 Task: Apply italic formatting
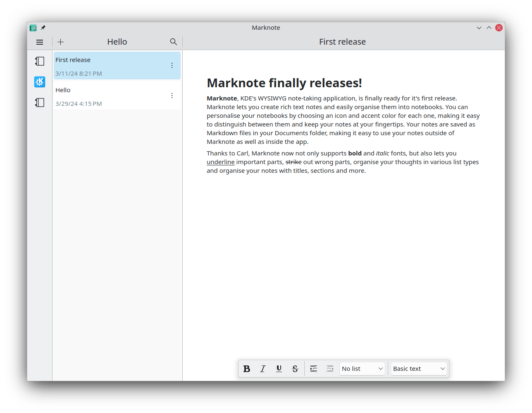[263, 368]
